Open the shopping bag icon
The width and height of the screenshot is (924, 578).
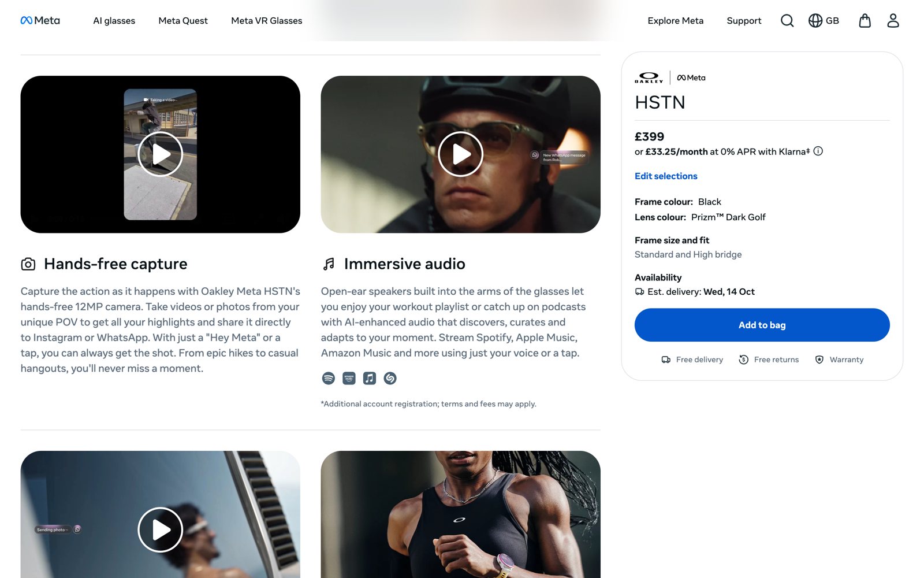point(865,21)
